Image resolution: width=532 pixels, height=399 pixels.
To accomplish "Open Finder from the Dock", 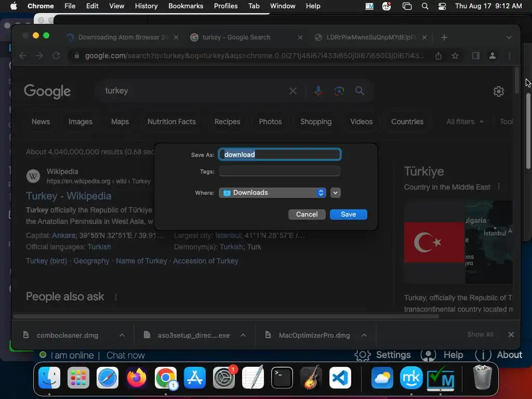I will coord(49,378).
